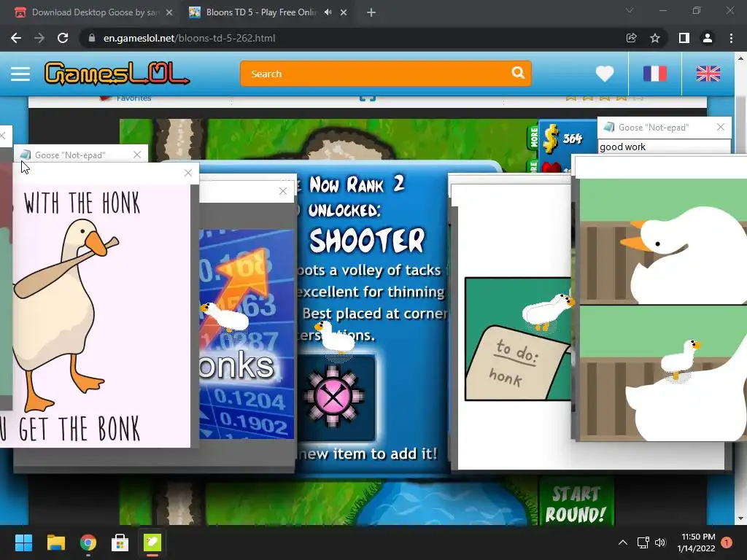747x560 pixels.
Task: Click the 'good work' notepad text
Action: pos(622,147)
